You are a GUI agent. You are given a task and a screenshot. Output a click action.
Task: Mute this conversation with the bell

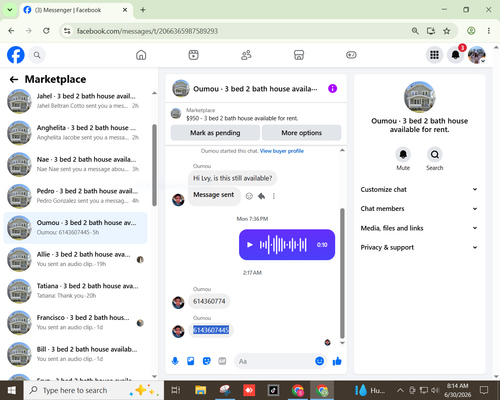click(x=403, y=155)
